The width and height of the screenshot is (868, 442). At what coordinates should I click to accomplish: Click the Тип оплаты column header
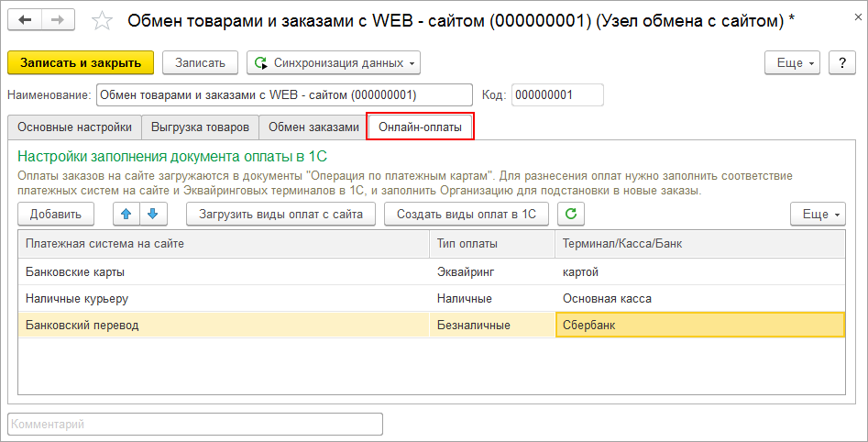[491, 244]
